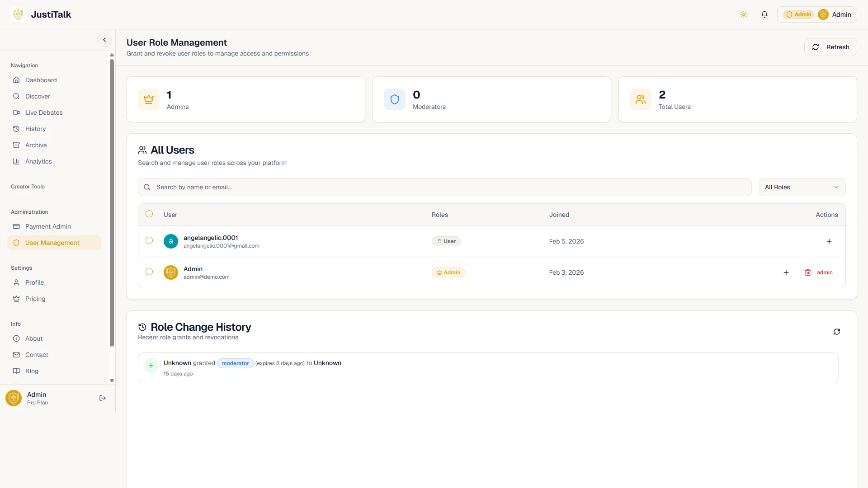Log out using the sidebar exit icon
Screen dimensions: 868x488
coord(103,398)
